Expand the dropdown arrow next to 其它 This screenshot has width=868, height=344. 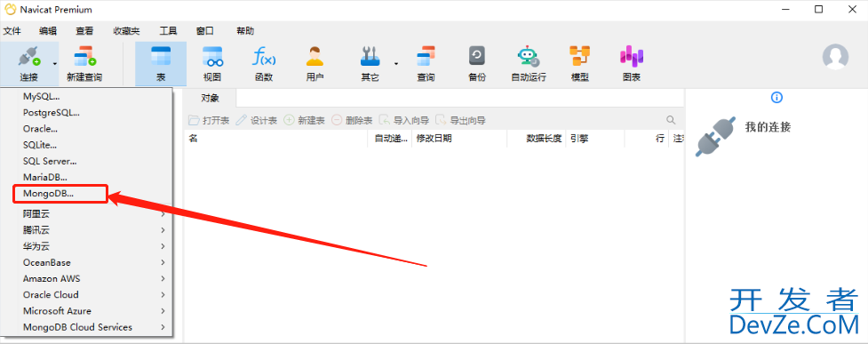pos(396,64)
